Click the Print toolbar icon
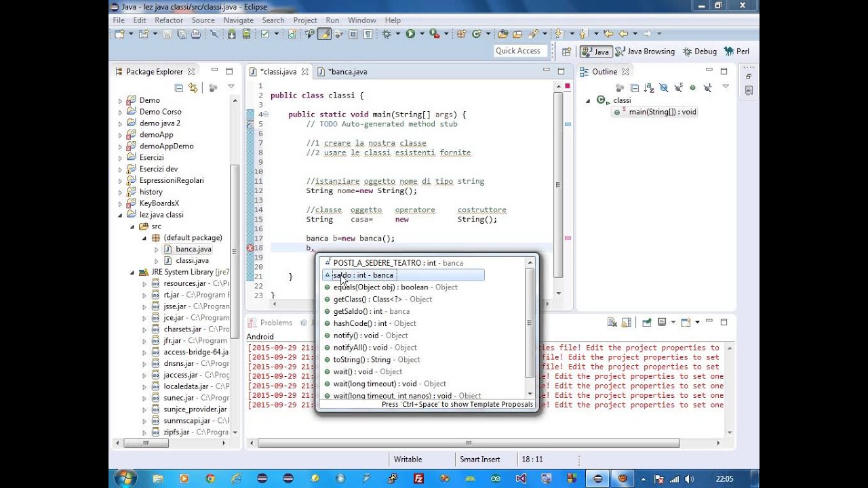 click(196, 34)
